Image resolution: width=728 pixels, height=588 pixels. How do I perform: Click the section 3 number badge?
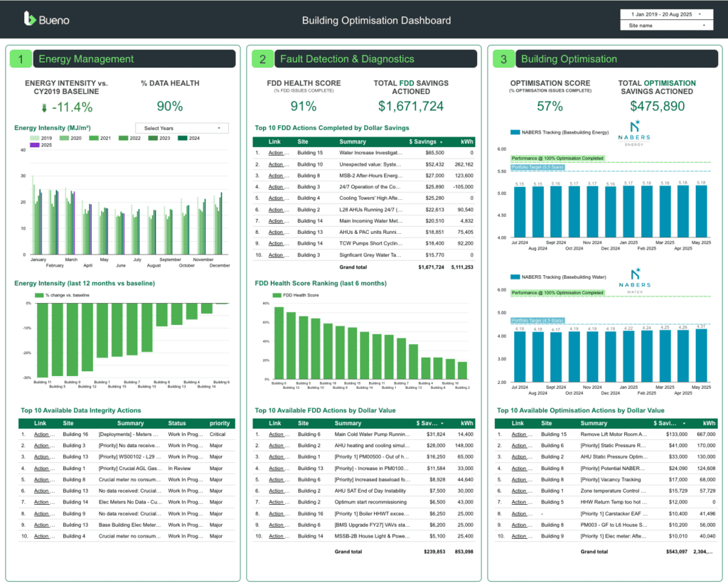click(x=503, y=59)
